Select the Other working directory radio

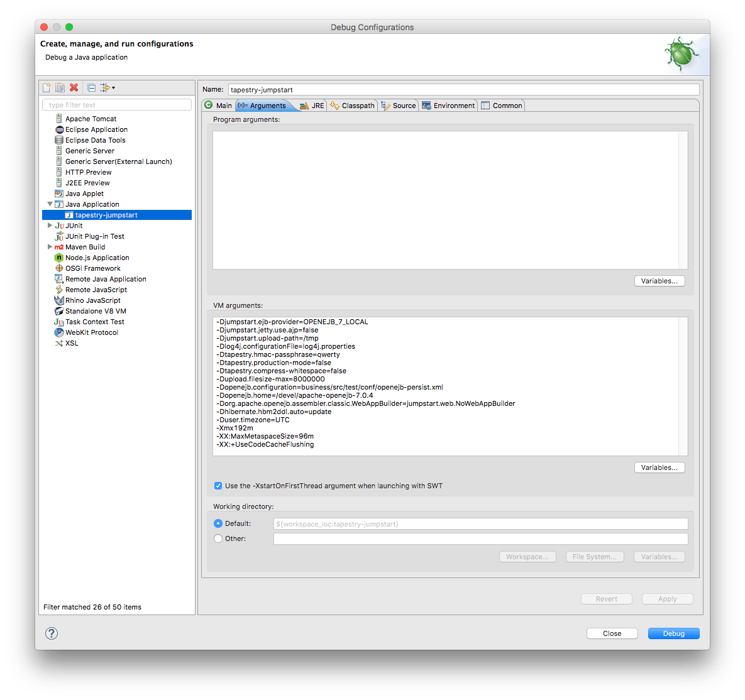click(x=218, y=539)
